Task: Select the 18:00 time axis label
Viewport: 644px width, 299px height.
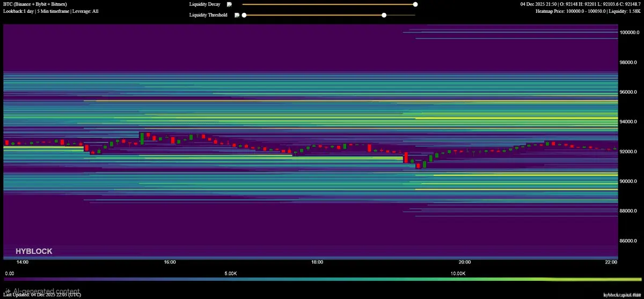Action: pyautogui.click(x=317, y=263)
